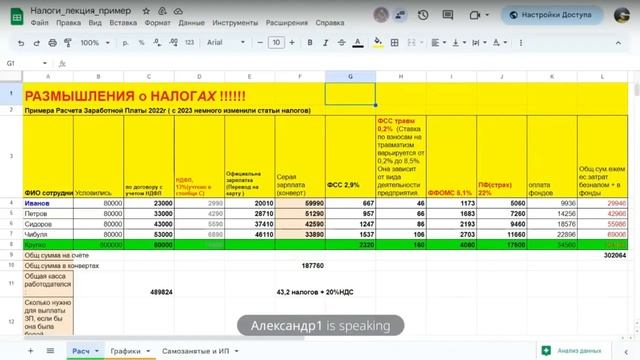Select the cell containing Иванов
Screen dimensions: 640x360
tap(48, 203)
